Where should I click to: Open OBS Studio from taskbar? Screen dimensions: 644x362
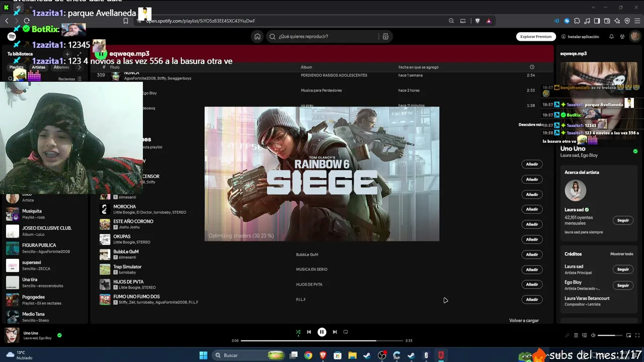pos(382,355)
